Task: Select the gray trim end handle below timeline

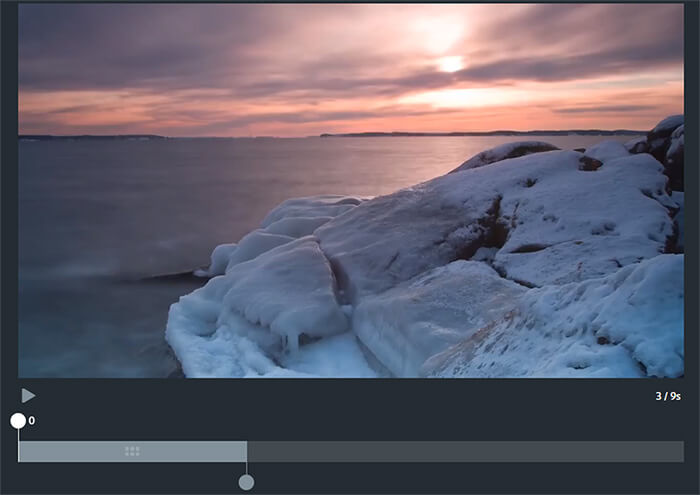Action: point(246,482)
